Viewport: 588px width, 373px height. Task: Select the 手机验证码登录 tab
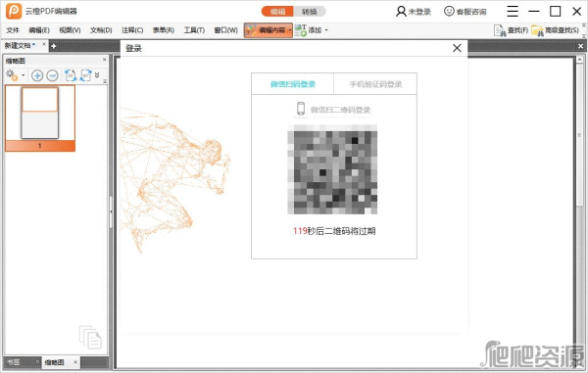pos(375,84)
